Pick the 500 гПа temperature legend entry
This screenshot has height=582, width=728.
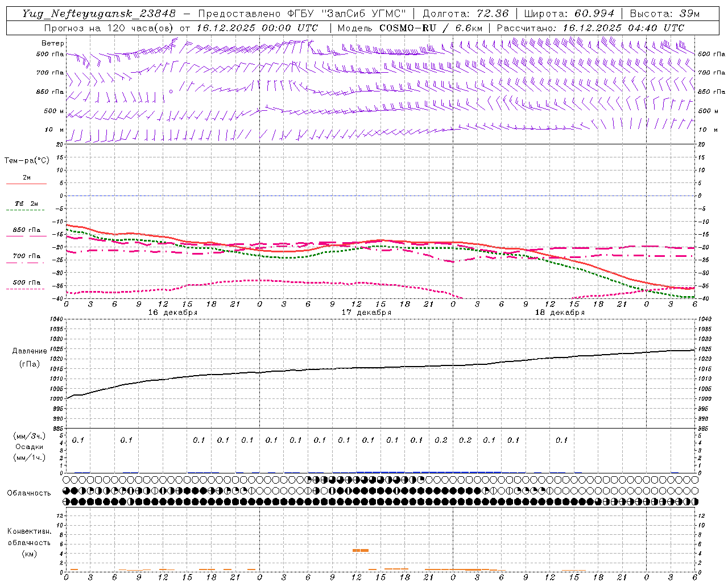pyautogui.click(x=26, y=282)
